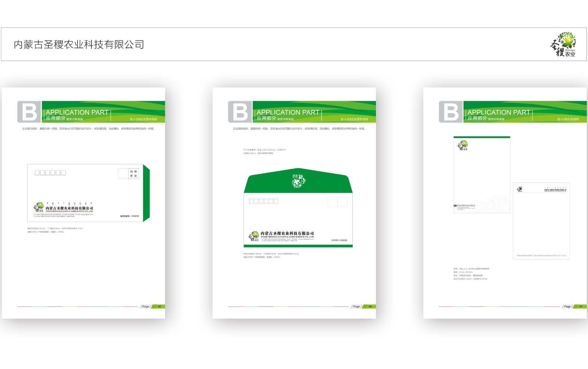Click the white logo on the green envelope flap
This screenshot has width=588, height=369.
[x=298, y=181]
